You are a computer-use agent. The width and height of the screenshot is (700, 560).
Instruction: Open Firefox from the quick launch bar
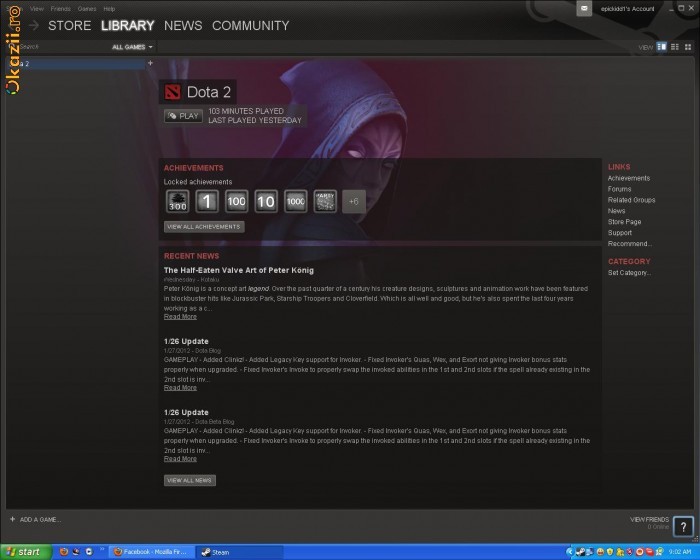pyautogui.click(x=64, y=552)
